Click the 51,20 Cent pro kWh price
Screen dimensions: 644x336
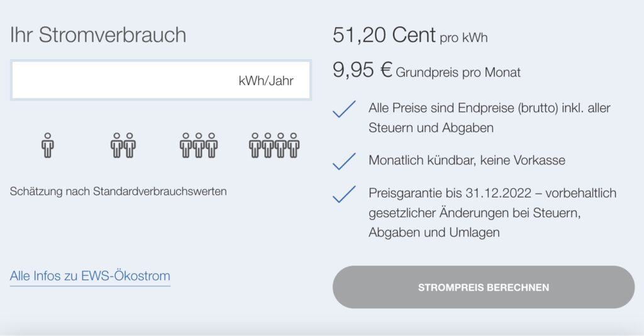point(410,35)
